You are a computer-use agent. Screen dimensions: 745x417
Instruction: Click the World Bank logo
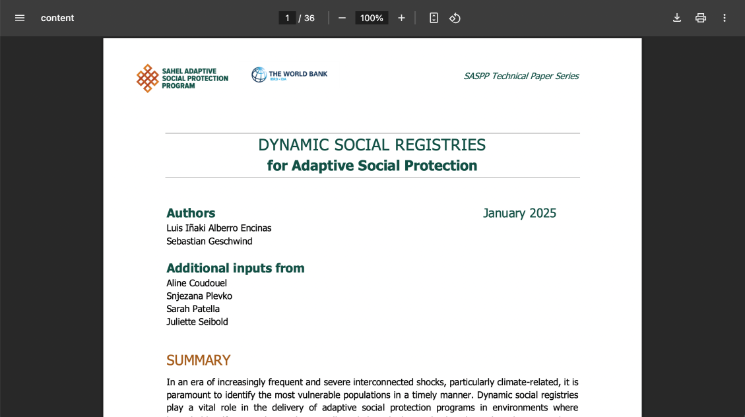(289, 75)
